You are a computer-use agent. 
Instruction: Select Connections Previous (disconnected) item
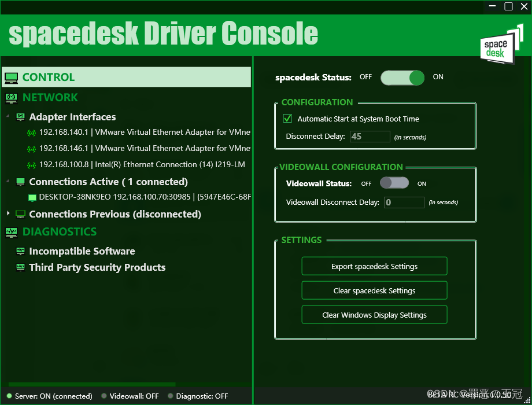[x=115, y=214]
